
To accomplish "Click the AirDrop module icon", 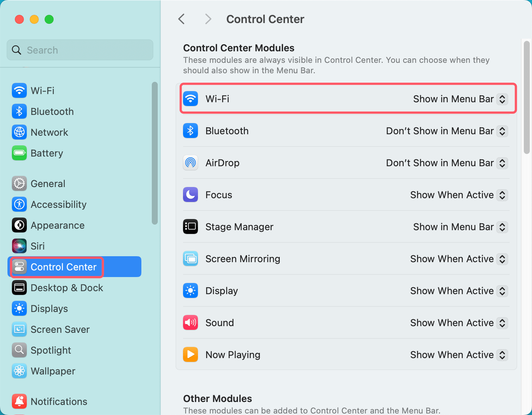I will [x=190, y=163].
